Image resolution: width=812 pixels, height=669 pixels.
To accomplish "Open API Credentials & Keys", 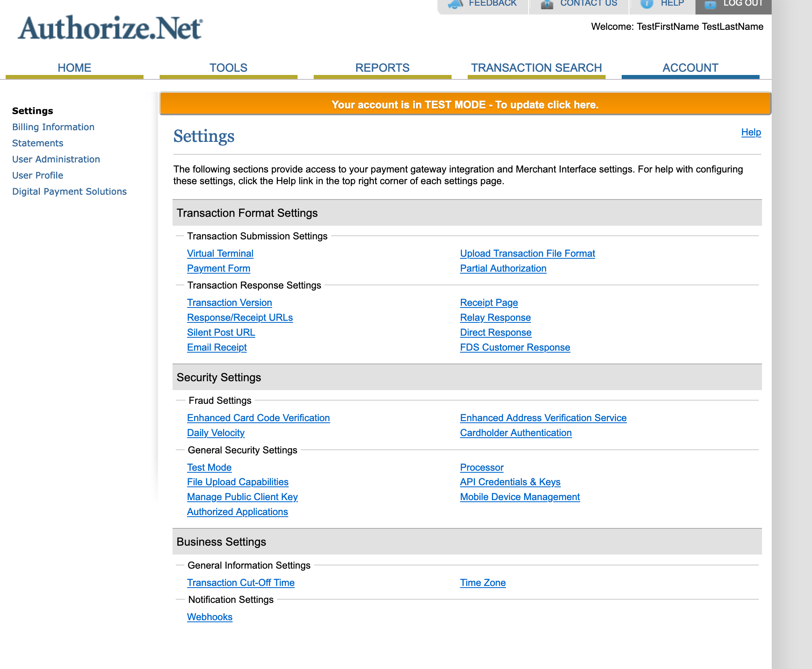I will click(510, 482).
